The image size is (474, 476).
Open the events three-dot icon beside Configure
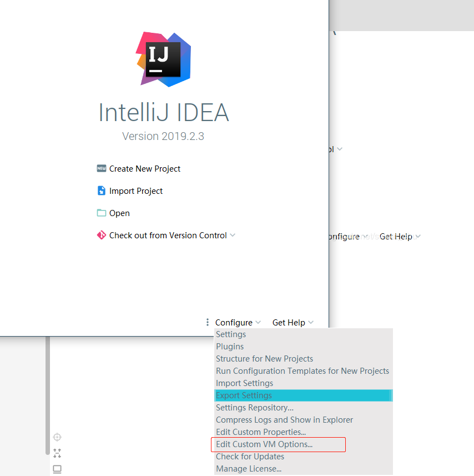(x=208, y=322)
